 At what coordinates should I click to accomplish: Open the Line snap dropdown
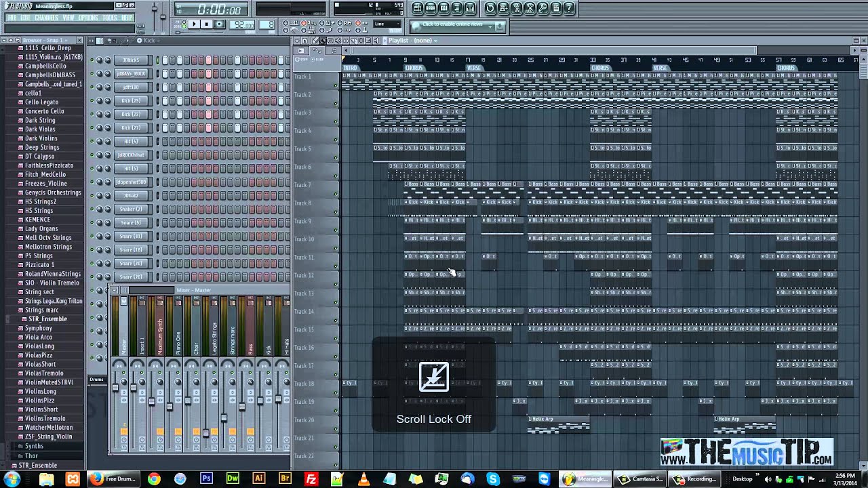388,24
